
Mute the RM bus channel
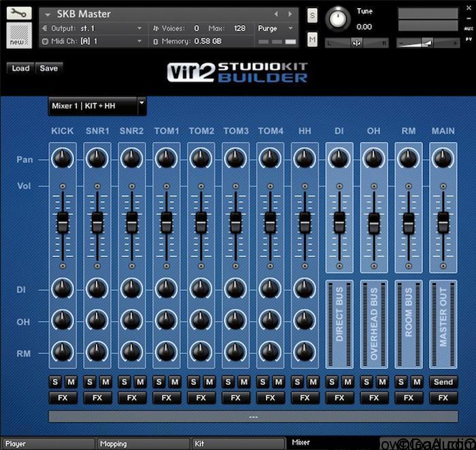pos(417,382)
